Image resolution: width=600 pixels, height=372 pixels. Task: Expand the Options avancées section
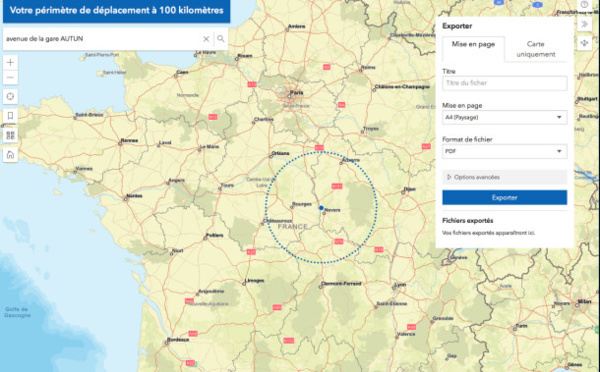[504, 177]
